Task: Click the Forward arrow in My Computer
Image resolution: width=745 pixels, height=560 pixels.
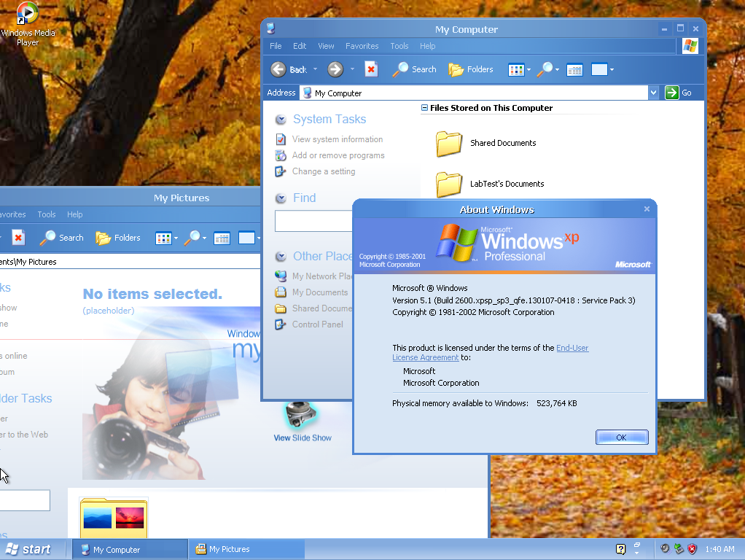Action: point(335,69)
